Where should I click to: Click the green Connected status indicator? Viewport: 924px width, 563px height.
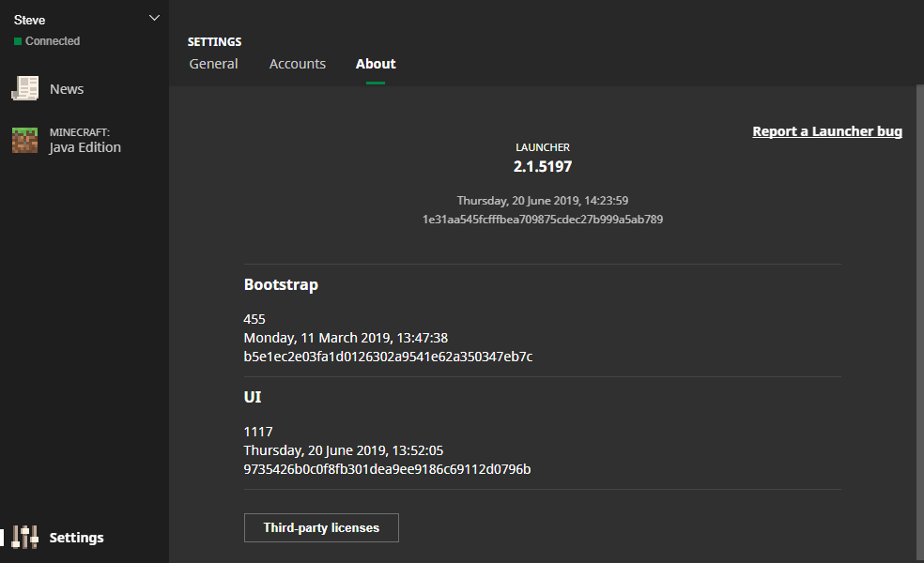[18, 41]
